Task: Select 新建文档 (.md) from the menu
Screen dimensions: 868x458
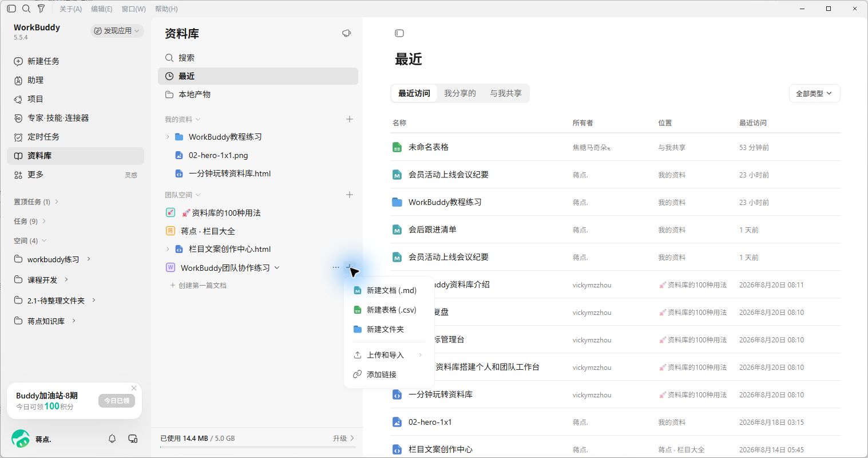Action: coord(389,290)
